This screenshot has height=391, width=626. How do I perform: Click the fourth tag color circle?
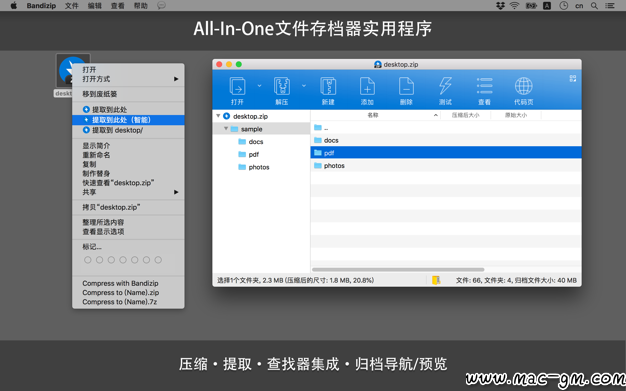point(123,260)
